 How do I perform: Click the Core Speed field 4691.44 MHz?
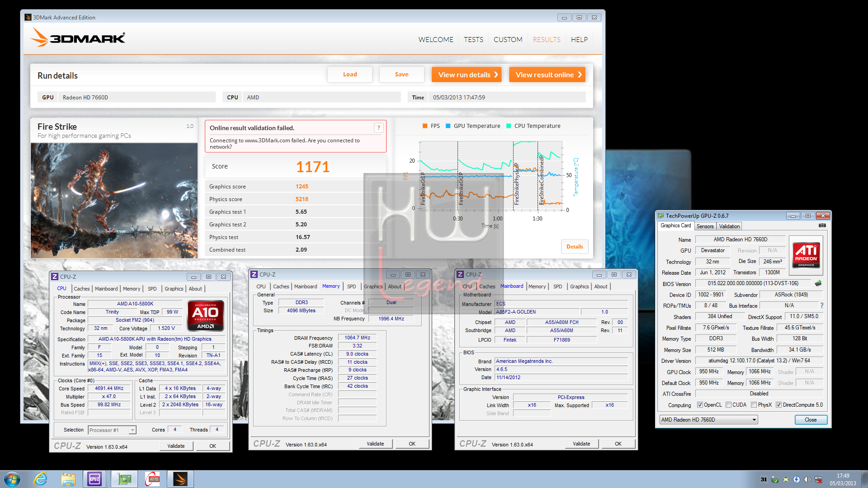tap(109, 389)
